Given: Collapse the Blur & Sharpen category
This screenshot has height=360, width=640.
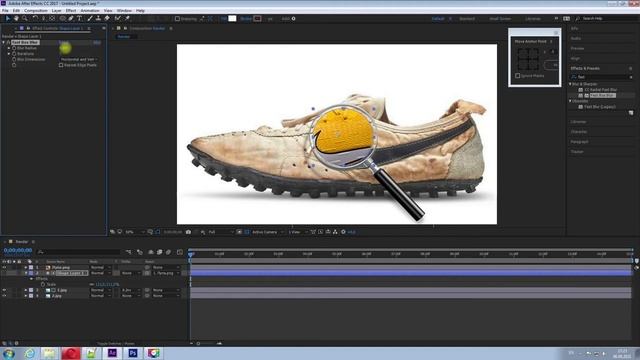Looking at the screenshot, I should point(571,84).
